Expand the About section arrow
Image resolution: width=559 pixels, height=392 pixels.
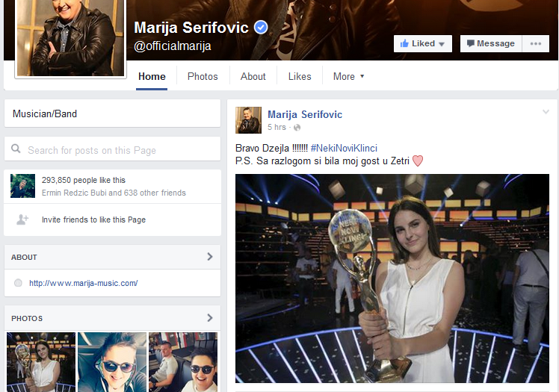coord(209,257)
